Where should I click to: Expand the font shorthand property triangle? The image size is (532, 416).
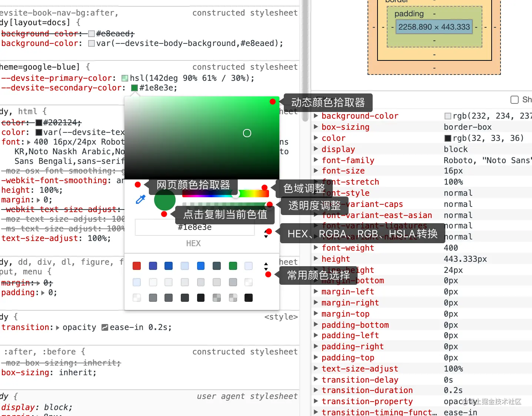point(29,142)
